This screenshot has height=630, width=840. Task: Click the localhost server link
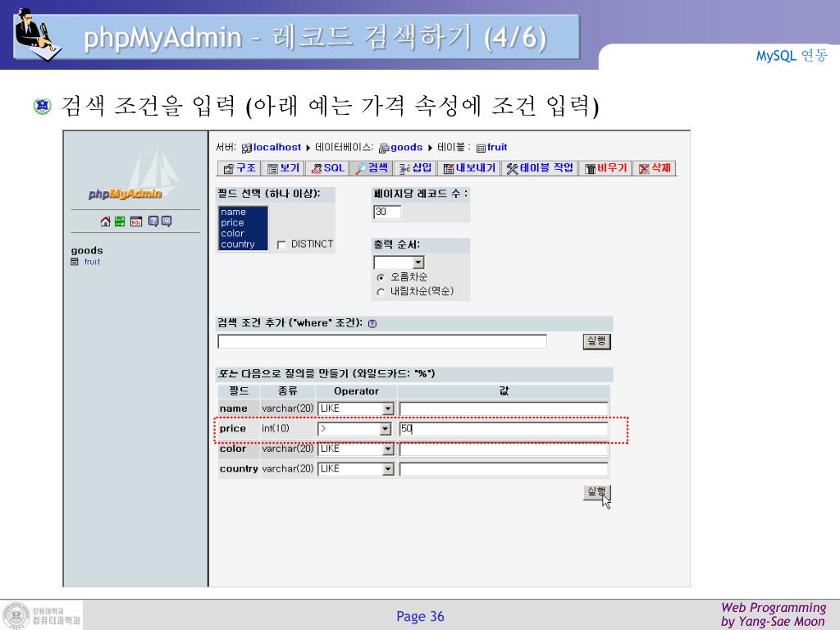(277, 148)
